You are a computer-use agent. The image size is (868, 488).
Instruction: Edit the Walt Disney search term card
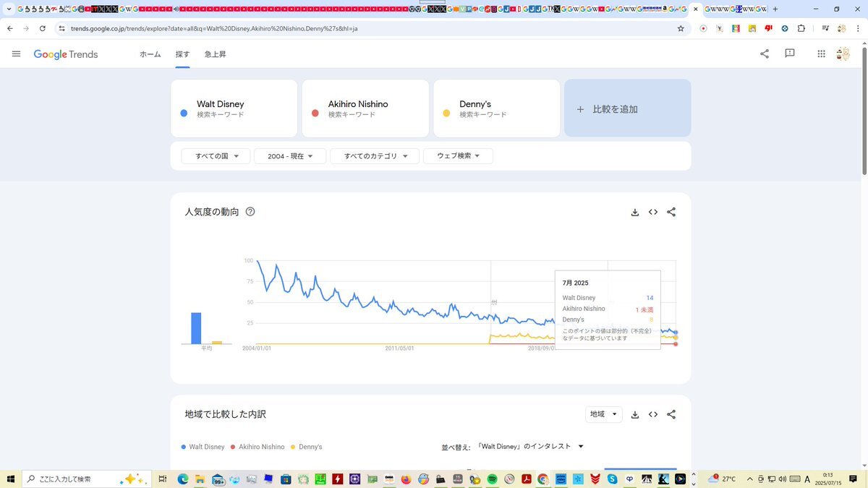point(234,108)
